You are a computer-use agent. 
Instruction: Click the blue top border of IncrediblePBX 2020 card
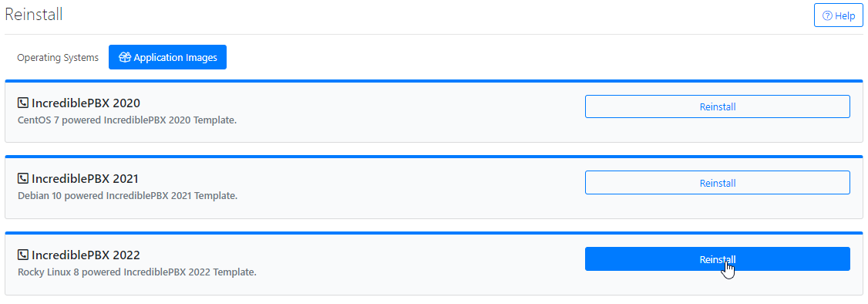[434, 81]
